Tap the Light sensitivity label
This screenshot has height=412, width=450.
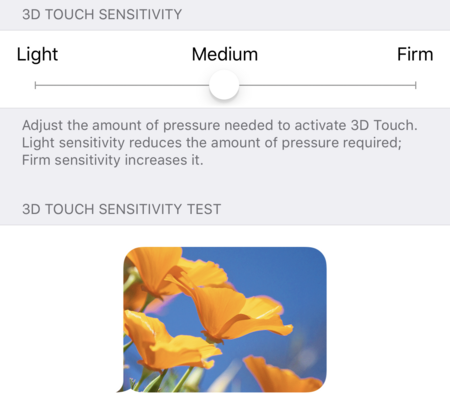point(37,54)
